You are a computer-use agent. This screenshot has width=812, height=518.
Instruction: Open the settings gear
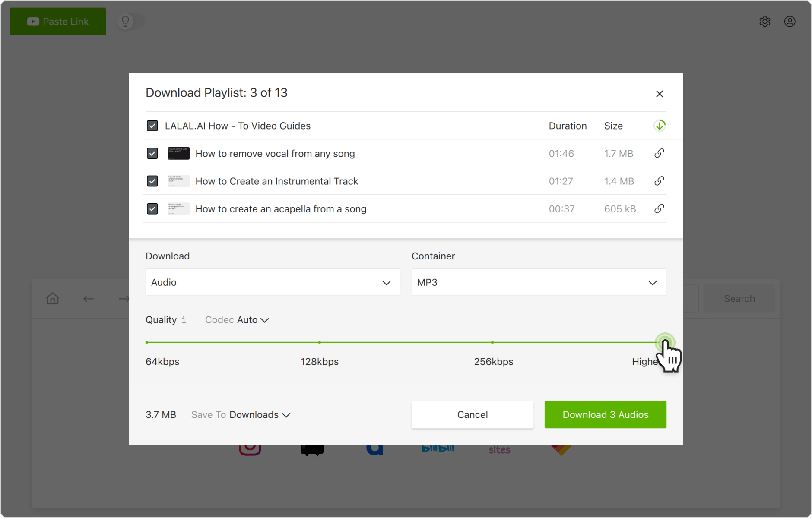765,21
